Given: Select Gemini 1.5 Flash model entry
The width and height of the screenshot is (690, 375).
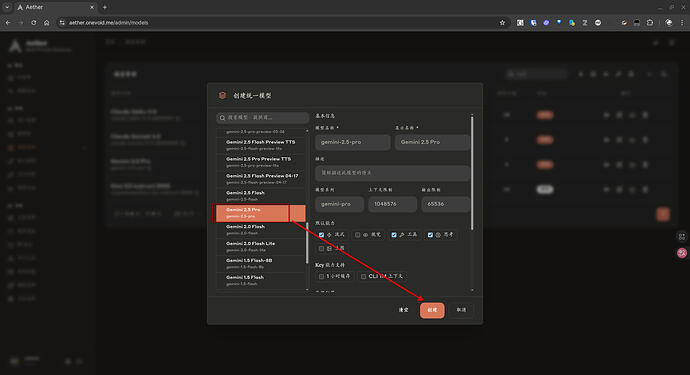Looking at the screenshot, I should click(261, 280).
